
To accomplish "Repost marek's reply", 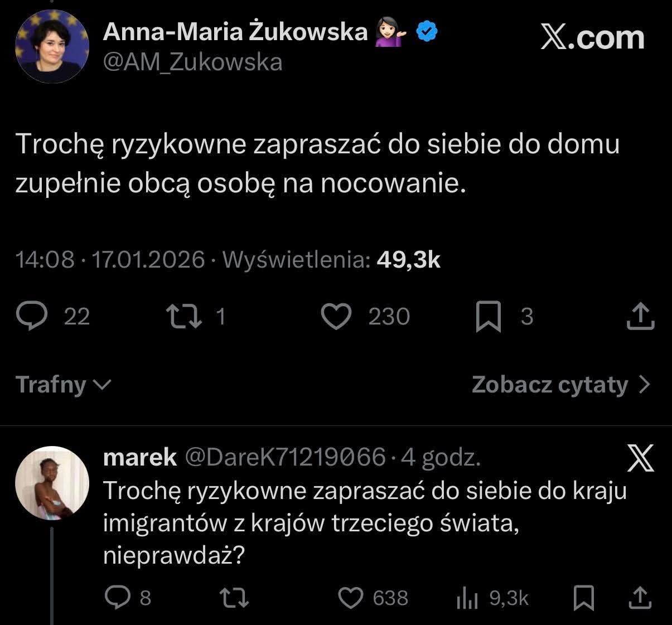I will (x=235, y=598).
